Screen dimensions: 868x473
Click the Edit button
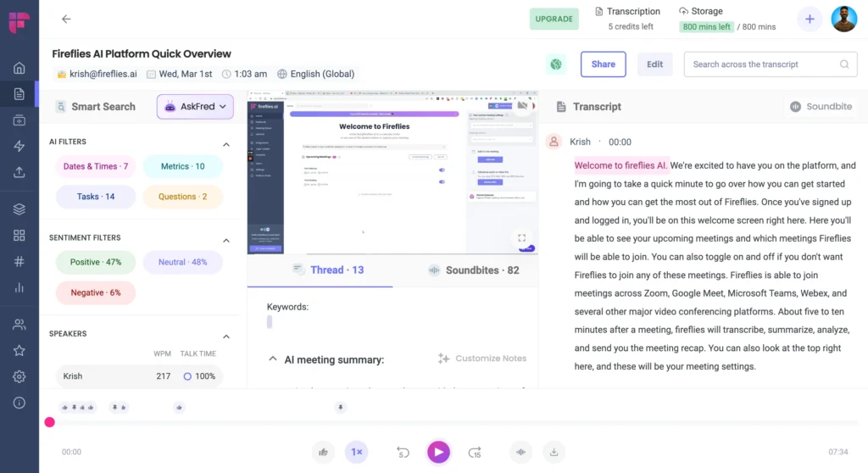tap(655, 64)
